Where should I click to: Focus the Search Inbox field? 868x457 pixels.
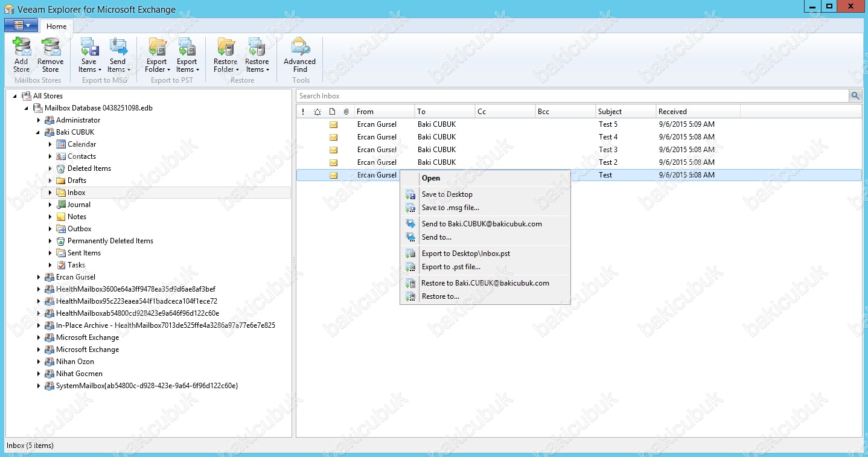pyautogui.click(x=573, y=96)
